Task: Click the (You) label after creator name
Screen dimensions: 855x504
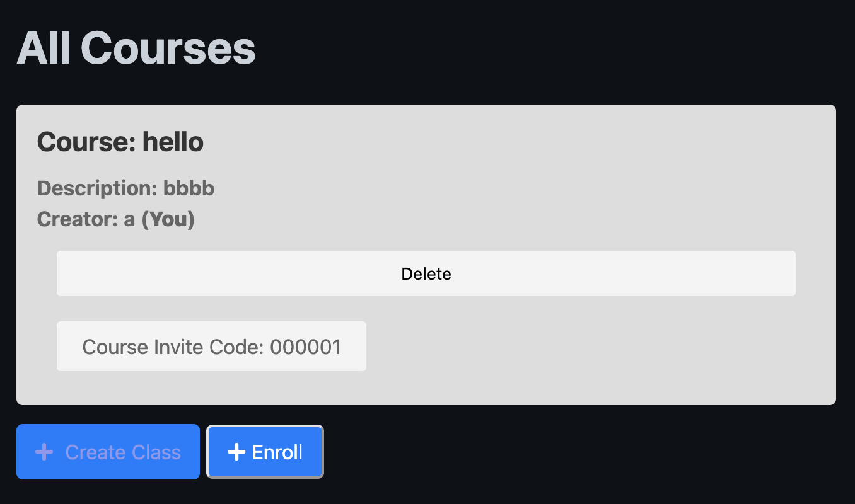Action: pos(168,219)
